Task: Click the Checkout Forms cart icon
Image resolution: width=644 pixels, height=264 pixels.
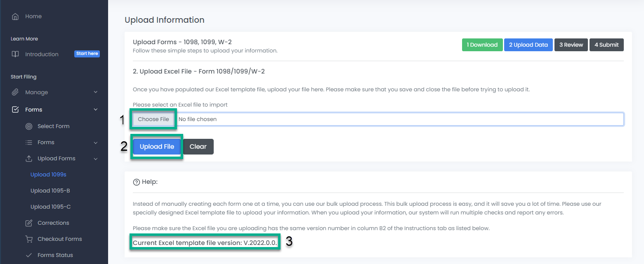Action: coord(29,239)
